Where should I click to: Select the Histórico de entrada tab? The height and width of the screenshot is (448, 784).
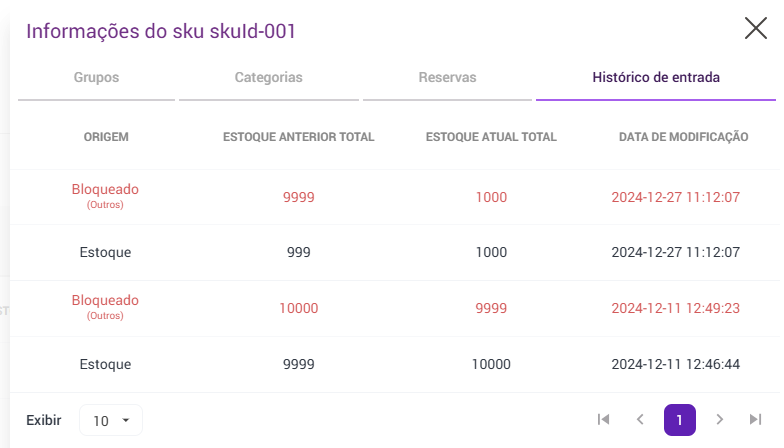click(656, 77)
